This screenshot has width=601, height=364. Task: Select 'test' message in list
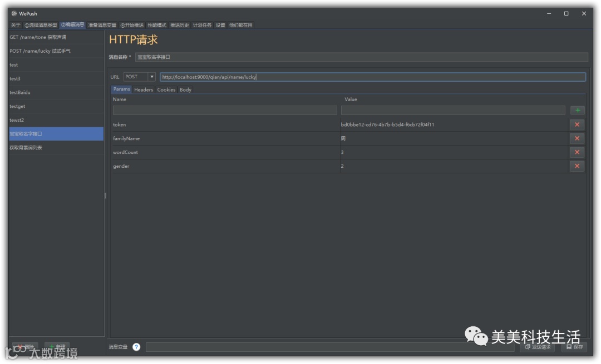[x=56, y=64]
